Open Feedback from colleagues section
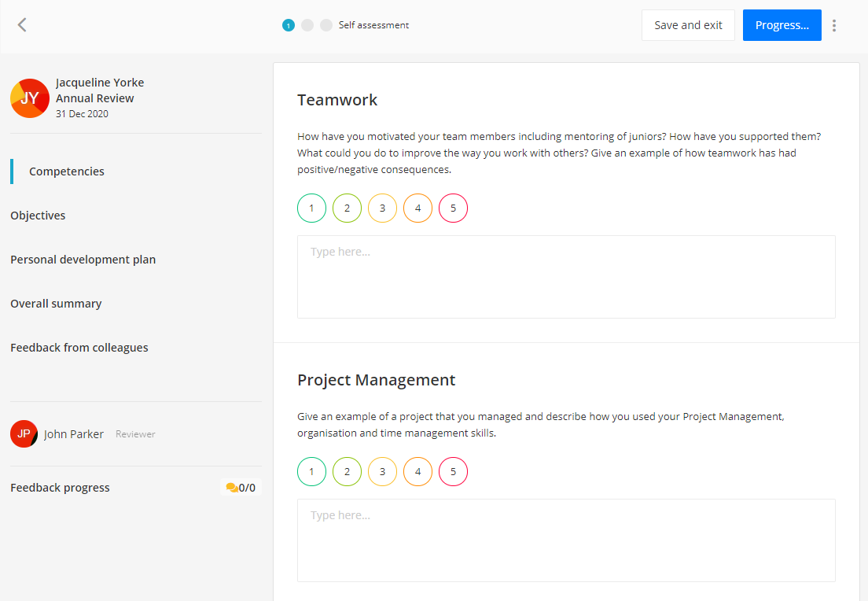868x601 pixels. 79,348
